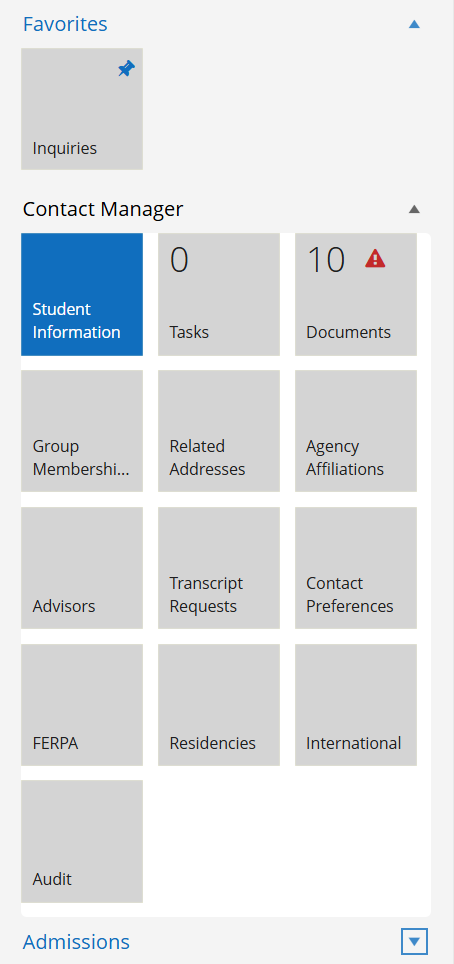Open the Residencies tile
This screenshot has height=964, width=454.
(219, 705)
